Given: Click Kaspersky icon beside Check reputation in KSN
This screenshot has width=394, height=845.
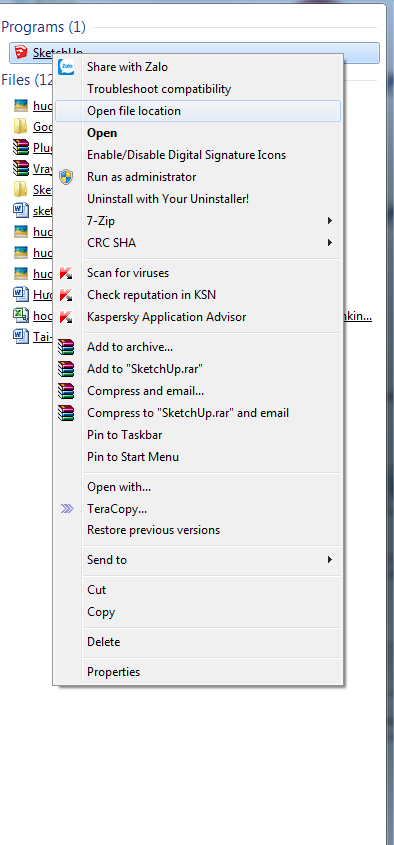Looking at the screenshot, I should coord(66,295).
